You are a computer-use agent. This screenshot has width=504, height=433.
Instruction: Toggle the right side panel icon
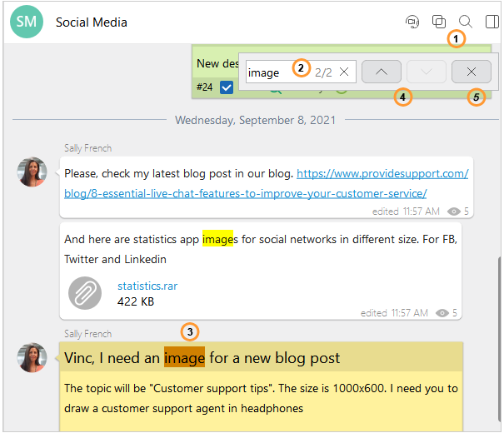click(x=492, y=22)
